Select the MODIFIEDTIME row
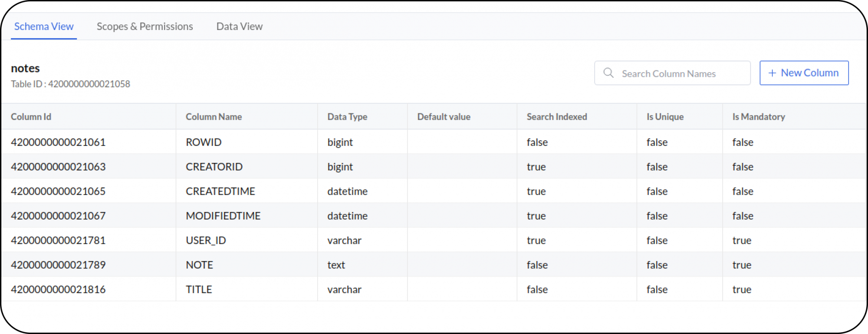868x334 pixels. (223, 216)
